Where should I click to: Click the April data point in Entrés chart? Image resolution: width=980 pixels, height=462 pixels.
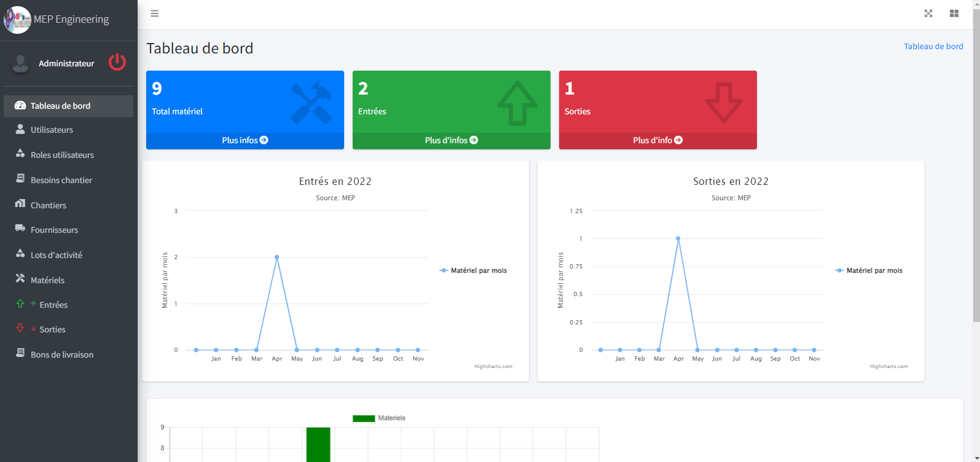point(277,257)
